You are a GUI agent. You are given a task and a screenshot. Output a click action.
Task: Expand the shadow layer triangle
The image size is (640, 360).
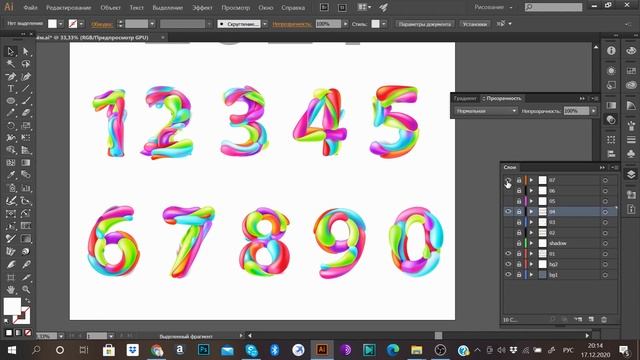click(531, 243)
